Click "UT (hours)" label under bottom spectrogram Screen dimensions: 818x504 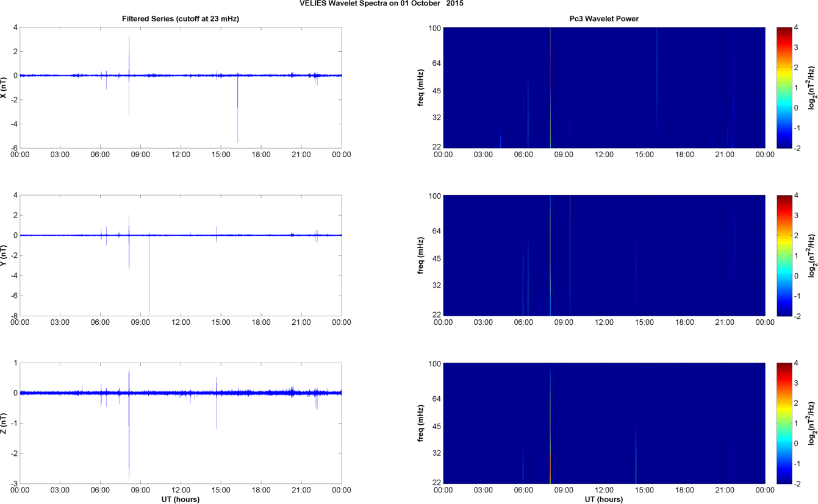click(x=604, y=499)
